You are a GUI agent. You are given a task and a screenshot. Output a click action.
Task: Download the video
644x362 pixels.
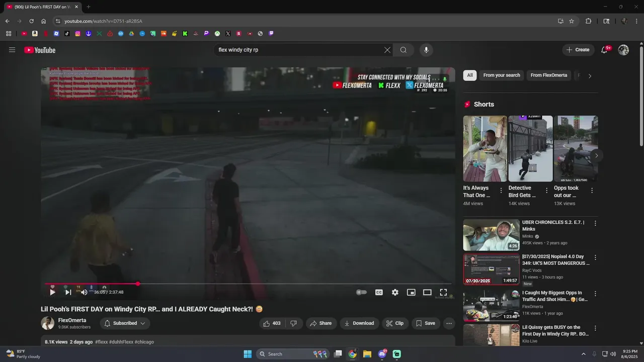[359, 323]
